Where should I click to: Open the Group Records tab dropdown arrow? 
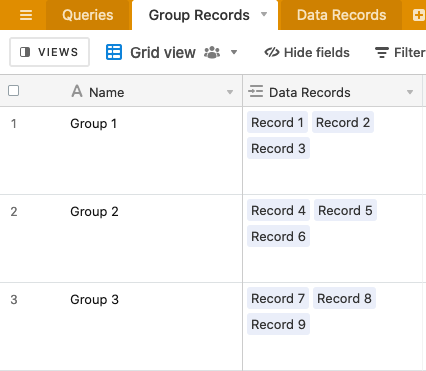click(264, 14)
